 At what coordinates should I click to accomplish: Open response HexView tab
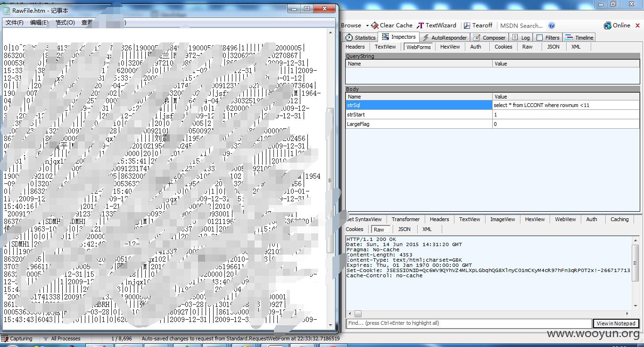[x=535, y=219]
